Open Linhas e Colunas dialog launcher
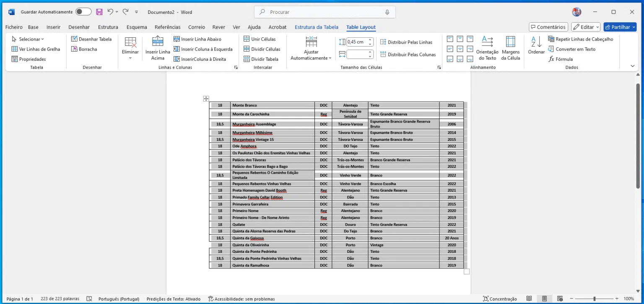Screen dimensions: 644x304 coord(236,68)
